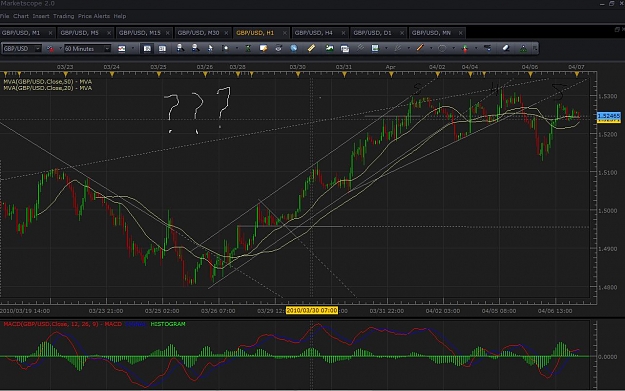Close the GBP/USD, H4 tab
This screenshot has width=625, height=391.
pyautogui.click(x=343, y=33)
